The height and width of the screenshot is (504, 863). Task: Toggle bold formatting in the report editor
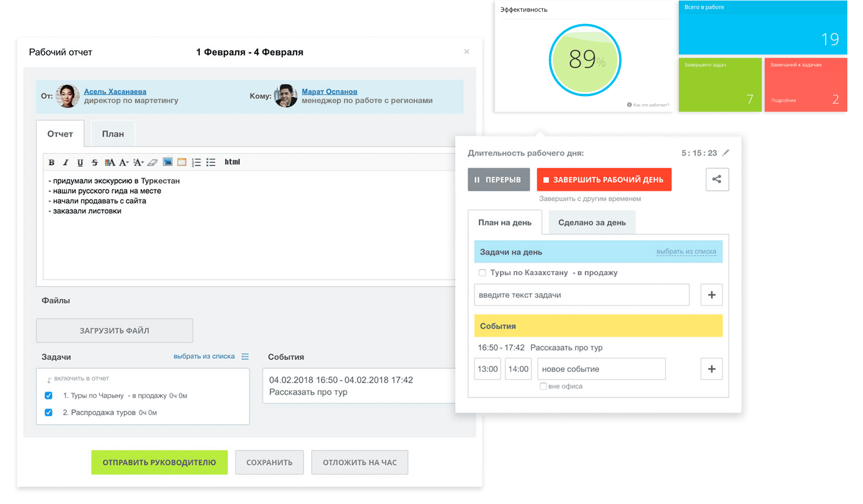pos(51,162)
